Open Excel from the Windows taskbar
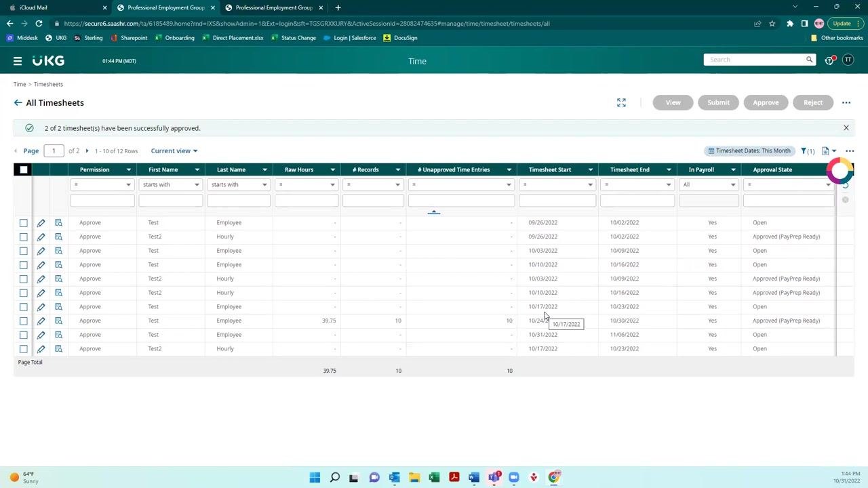 pos(434,477)
